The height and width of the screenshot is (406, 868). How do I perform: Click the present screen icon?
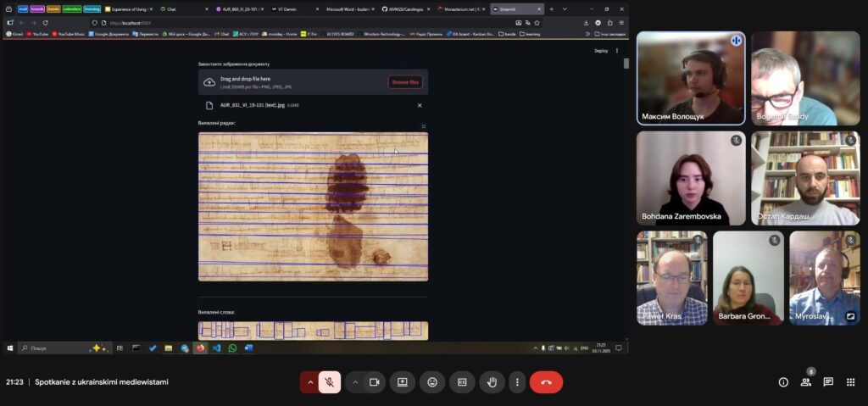403,382
